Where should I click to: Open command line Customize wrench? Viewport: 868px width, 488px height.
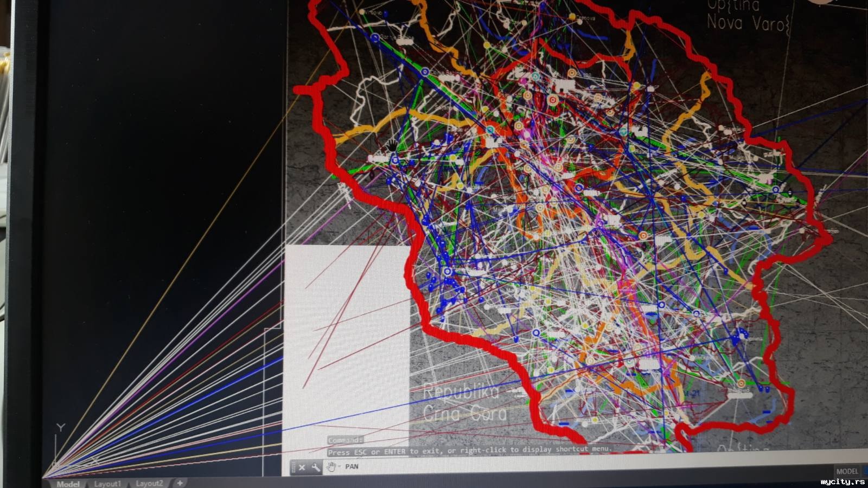coord(315,467)
